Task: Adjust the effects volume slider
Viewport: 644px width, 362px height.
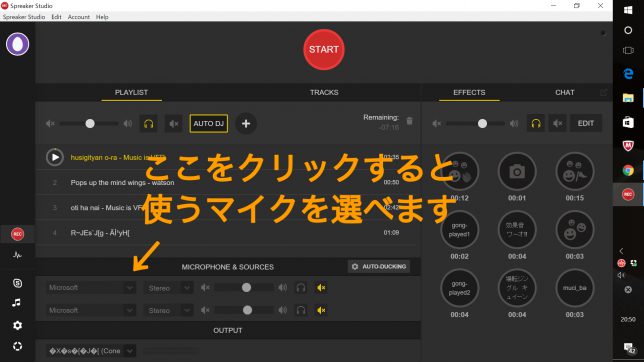Action: 482,123
